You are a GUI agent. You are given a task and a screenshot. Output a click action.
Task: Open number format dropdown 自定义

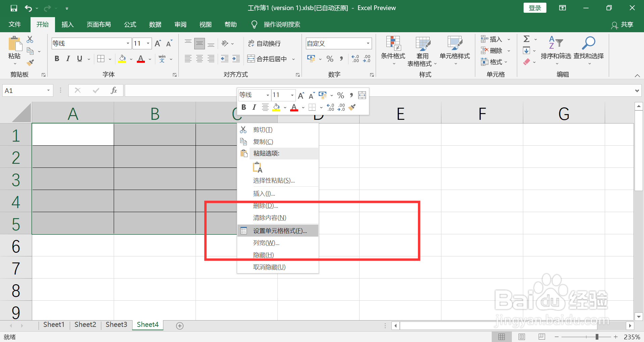368,43
